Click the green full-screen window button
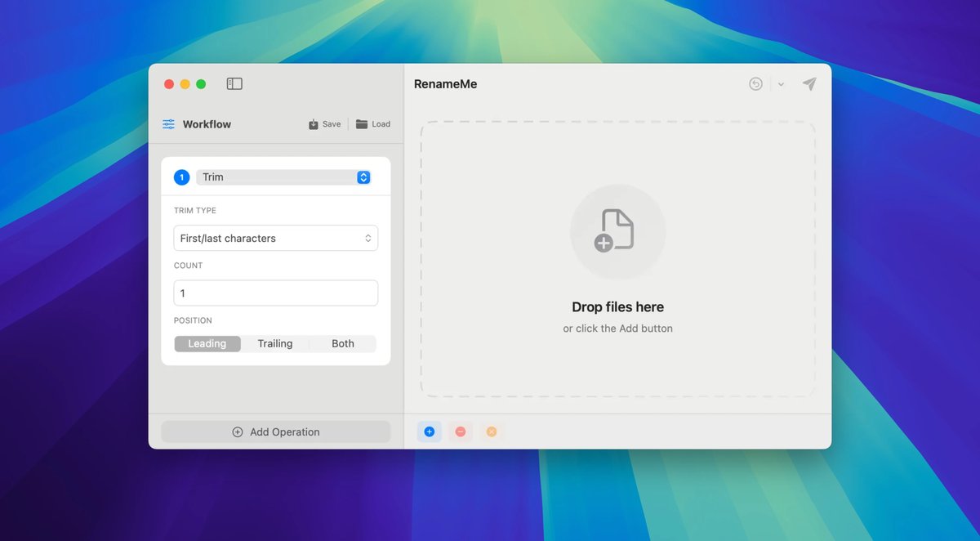980x541 pixels. 201,84
